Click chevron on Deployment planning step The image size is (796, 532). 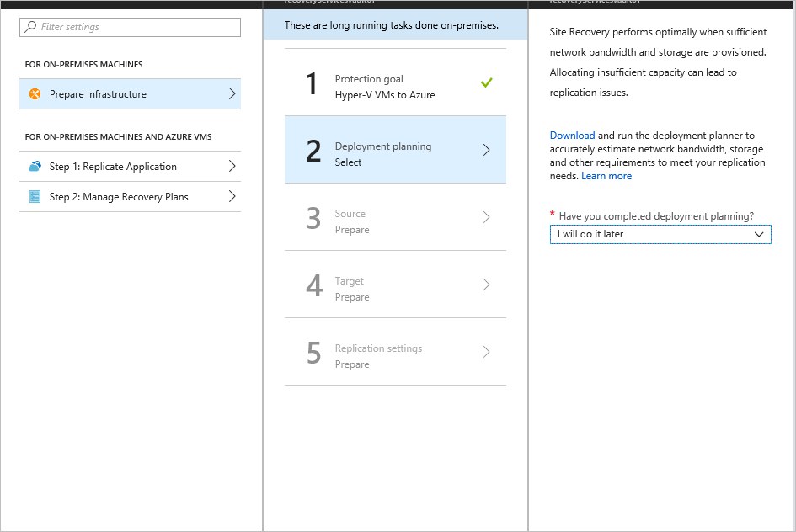[486, 150]
